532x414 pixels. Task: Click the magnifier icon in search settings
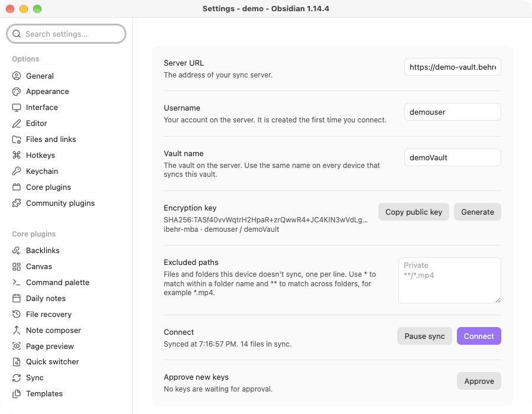pos(17,34)
